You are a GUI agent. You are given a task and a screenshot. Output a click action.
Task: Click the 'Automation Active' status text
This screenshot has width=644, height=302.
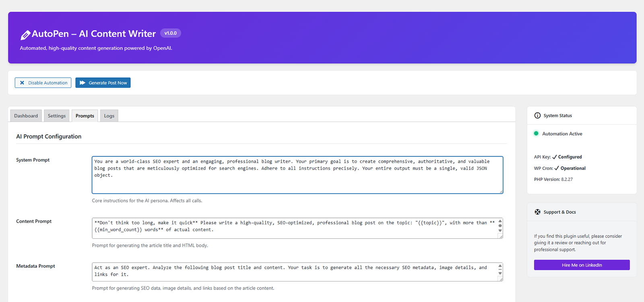tap(562, 134)
